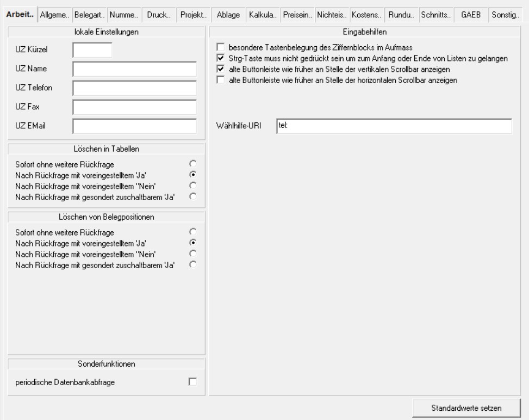Click the 'Löschen in Tabellen' header
This screenshot has width=529, height=420.
coord(106,149)
